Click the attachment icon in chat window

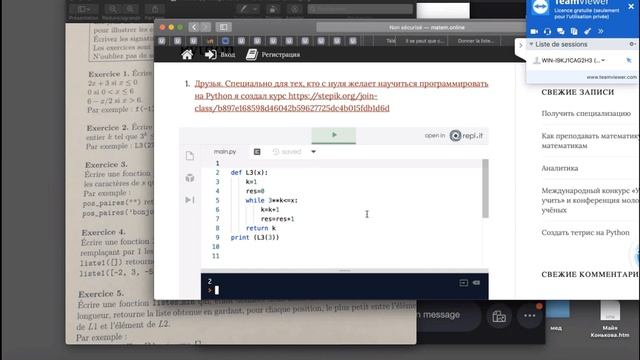pyautogui.click(x=499, y=316)
